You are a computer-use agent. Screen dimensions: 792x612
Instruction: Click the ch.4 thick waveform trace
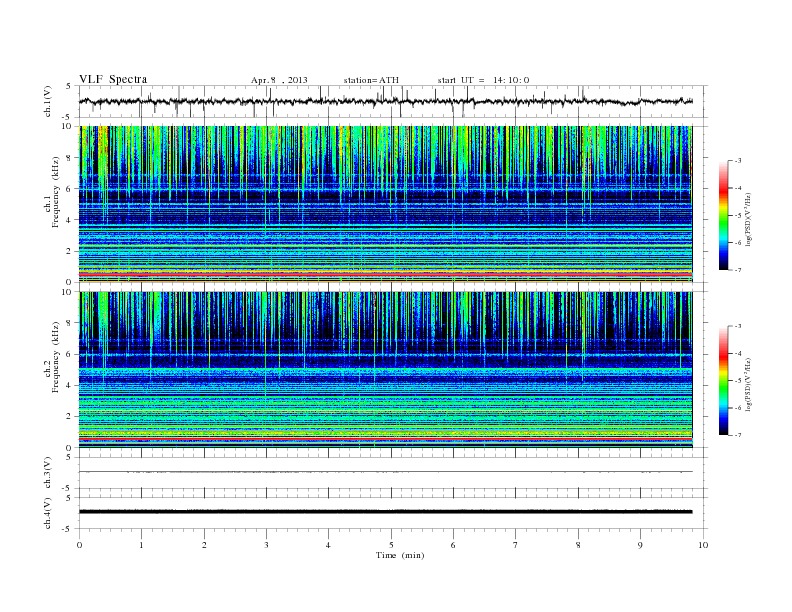pyautogui.click(x=386, y=512)
